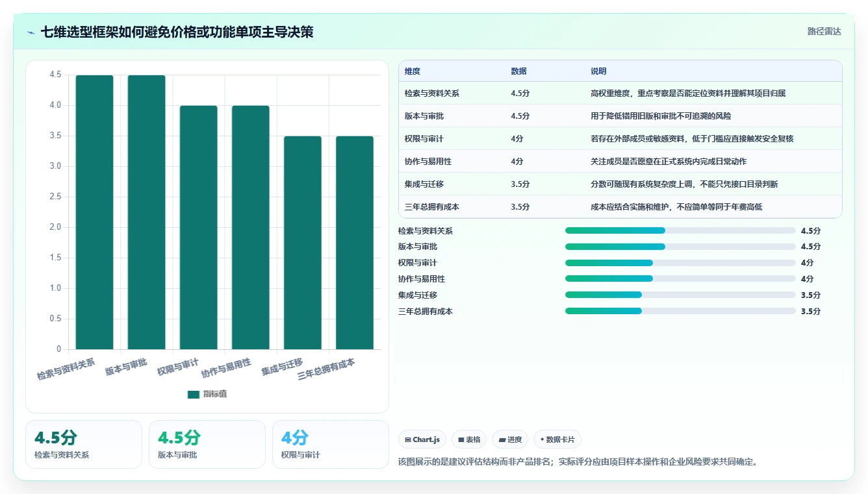Viewport: 868px width, 494px height.
Task: Select the 进度 chip
Action: click(510, 439)
